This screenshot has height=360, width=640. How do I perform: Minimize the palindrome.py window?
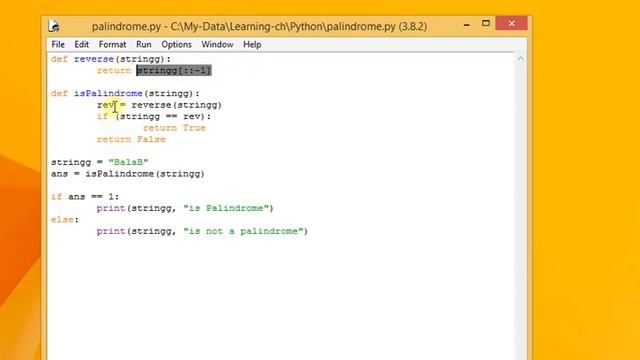(467, 24)
